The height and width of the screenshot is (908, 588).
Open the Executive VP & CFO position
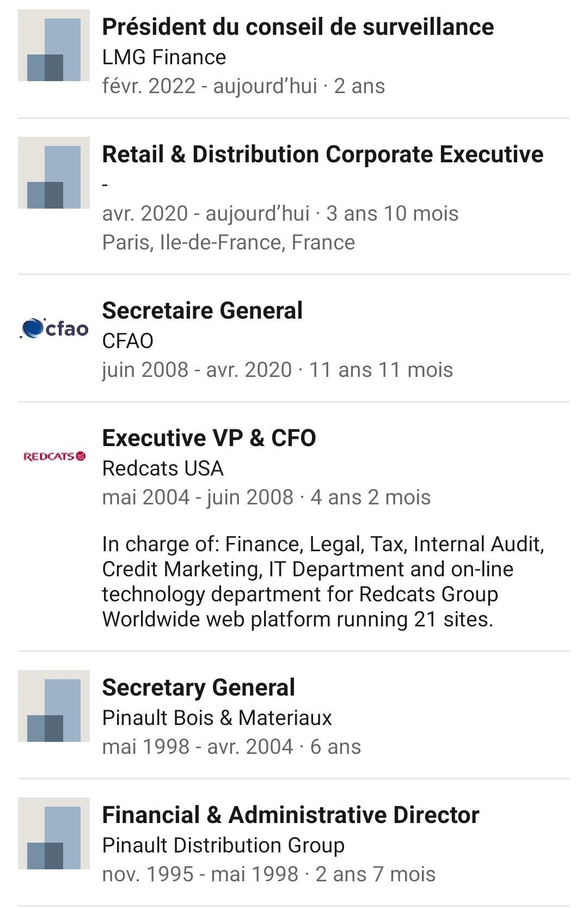pos(209,438)
